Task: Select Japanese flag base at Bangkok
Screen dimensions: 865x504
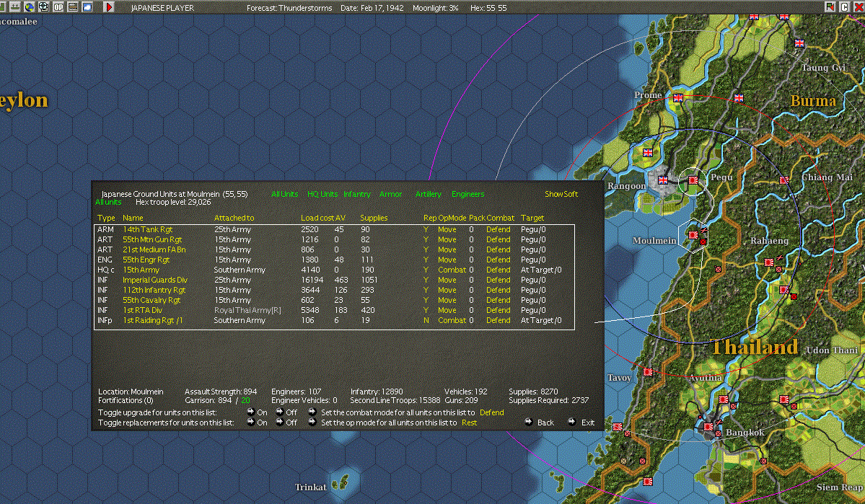Action: [x=708, y=427]
